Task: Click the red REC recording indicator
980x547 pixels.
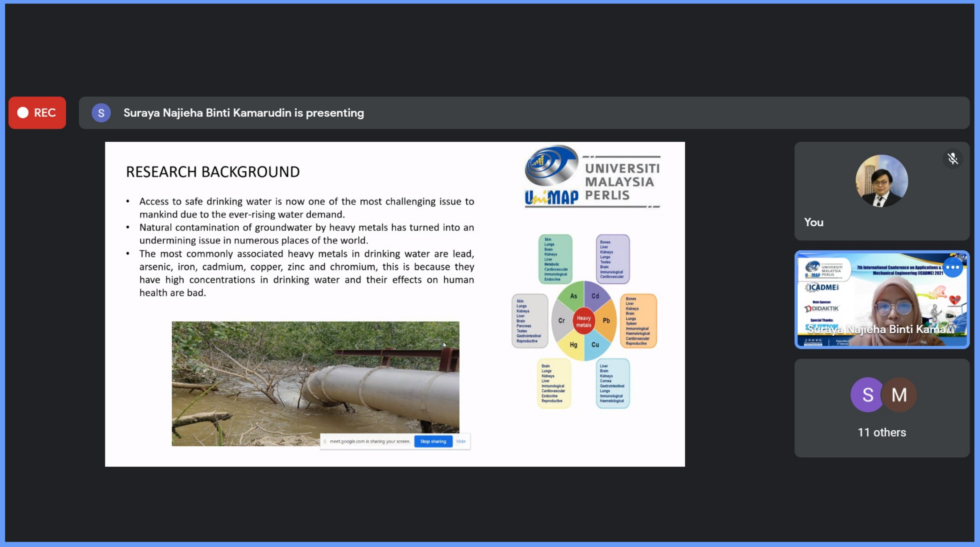Action: (37, 112)
